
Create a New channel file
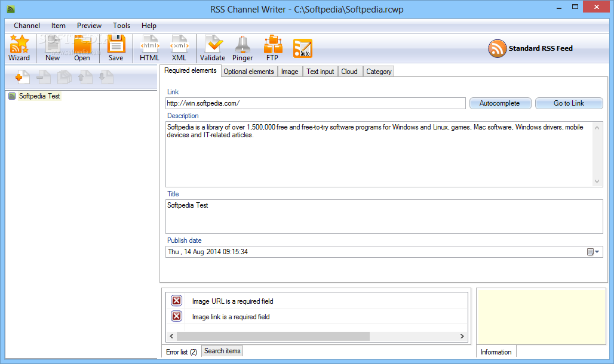coord(53,48)
